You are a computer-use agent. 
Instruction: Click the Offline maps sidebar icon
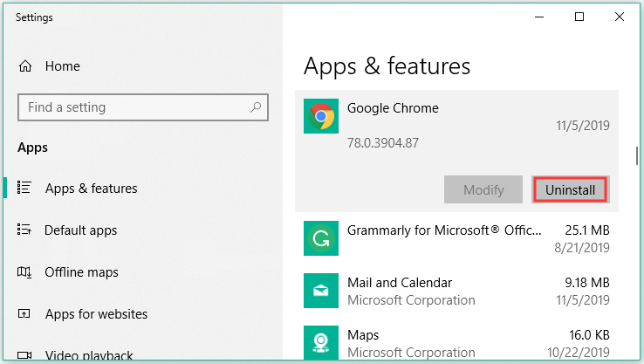(x=25, y=272)
